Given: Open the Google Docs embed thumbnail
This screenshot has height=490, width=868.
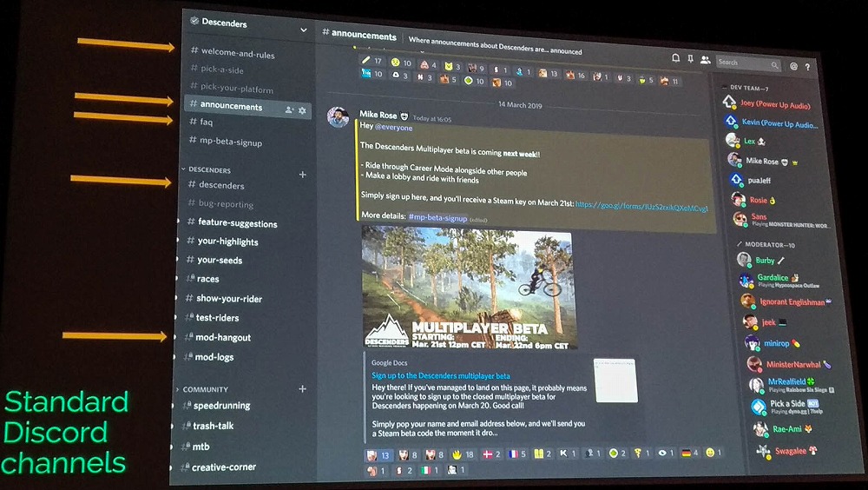Looking at the screenshot, I should (615, 381).
